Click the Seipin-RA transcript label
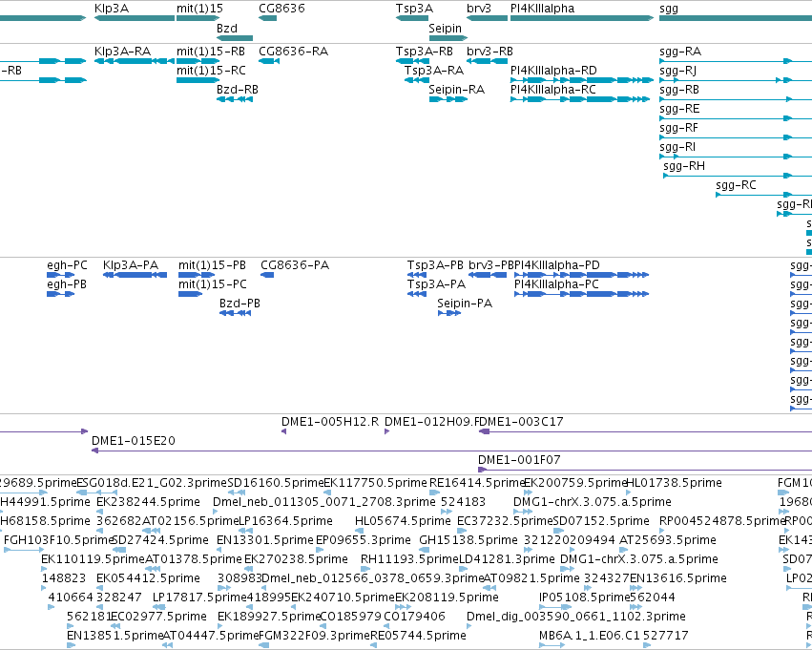The image size is (812, 650). coord(457,90)
